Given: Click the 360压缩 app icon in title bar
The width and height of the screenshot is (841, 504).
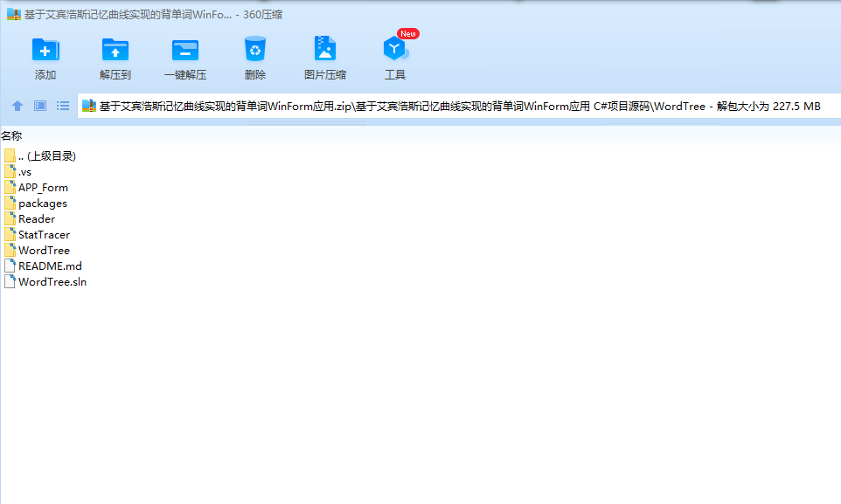Looking at the screenshot, I should [13, 15].
